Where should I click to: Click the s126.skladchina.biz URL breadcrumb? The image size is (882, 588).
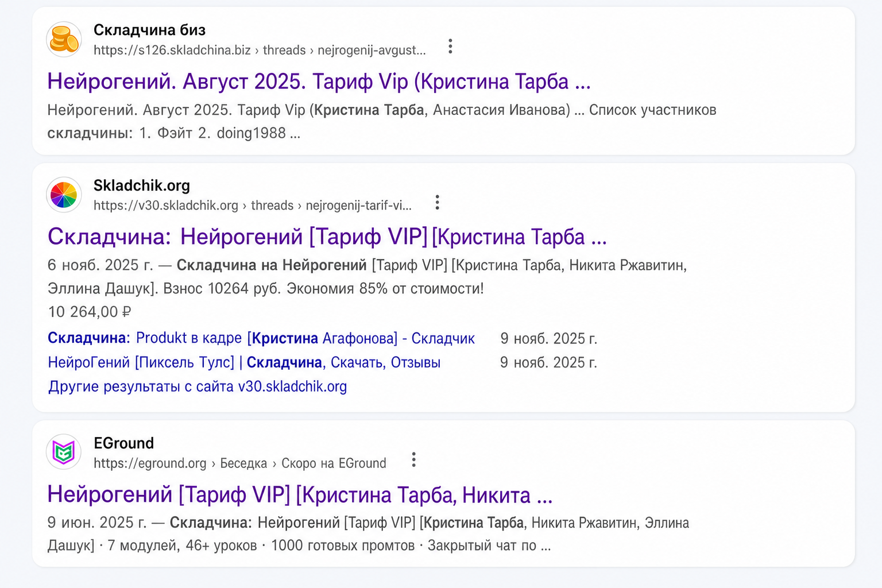point(260,50)
